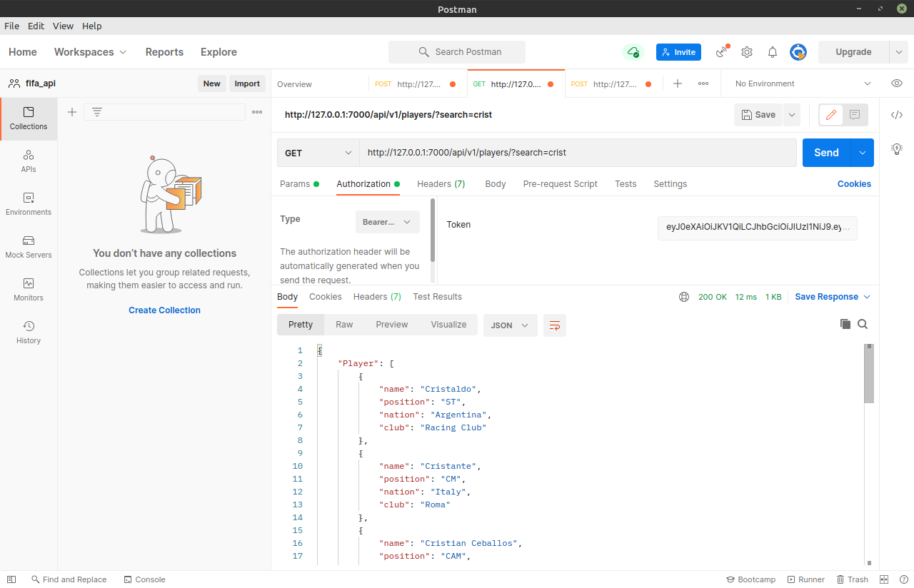Click the user avatar icon
The width and height of the screenshot is (914, 588).
click(x=798, y=52)
